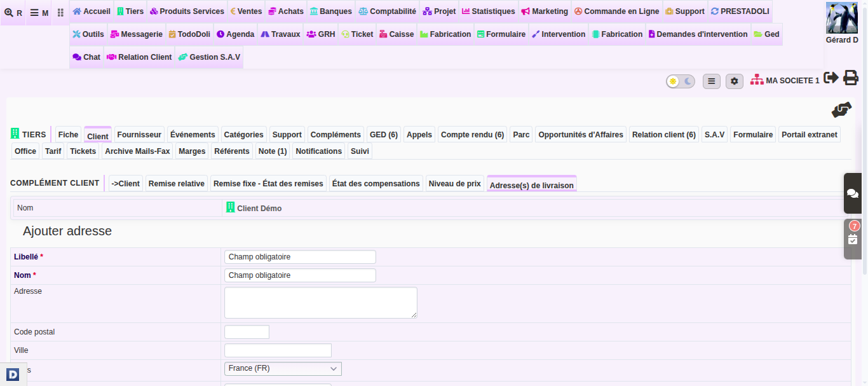Open the Statistiques menu
The height and width of the screenshot is (386, 868).
tap(489, 11)
